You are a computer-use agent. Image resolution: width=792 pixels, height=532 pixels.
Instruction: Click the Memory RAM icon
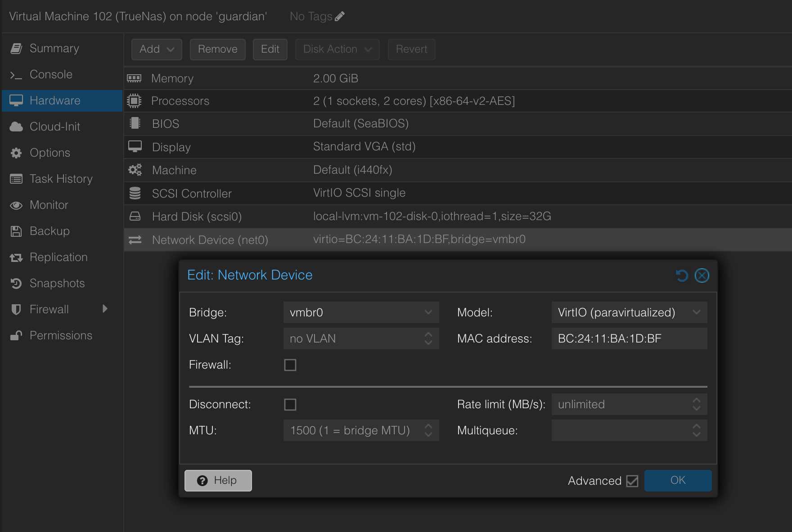[134, 78]
